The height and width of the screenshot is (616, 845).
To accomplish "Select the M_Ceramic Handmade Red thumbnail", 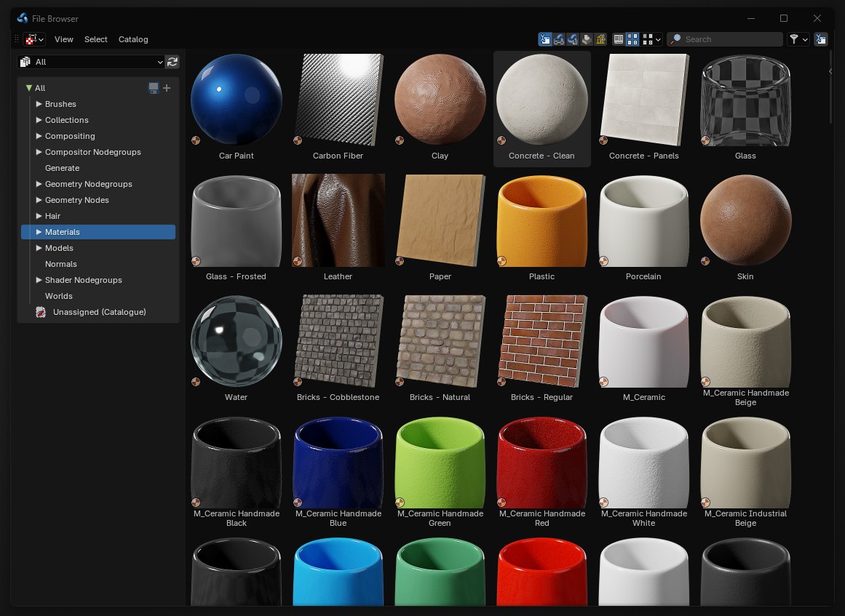I will 541,462.
